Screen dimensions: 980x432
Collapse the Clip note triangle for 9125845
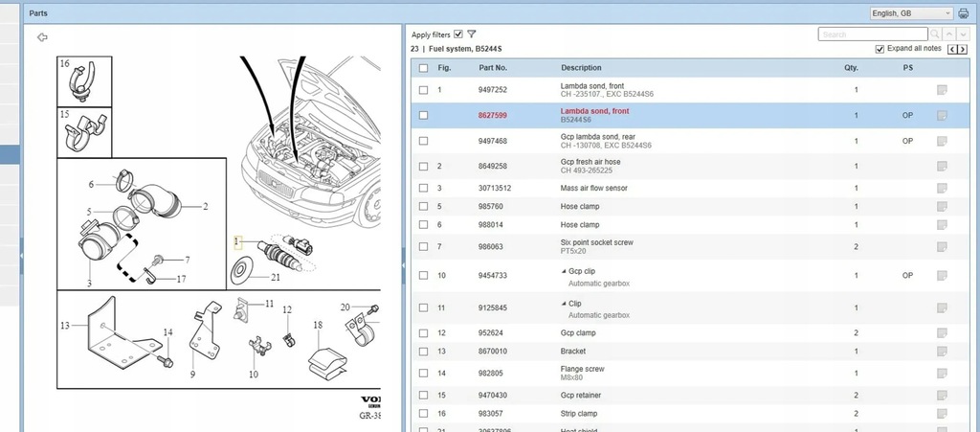[x=564, y=304]
